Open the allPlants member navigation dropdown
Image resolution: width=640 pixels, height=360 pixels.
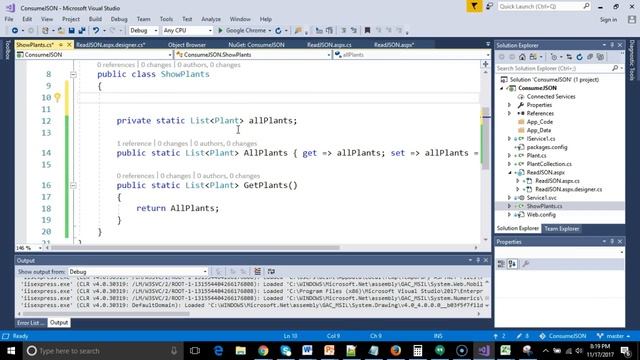click(412, 55)
